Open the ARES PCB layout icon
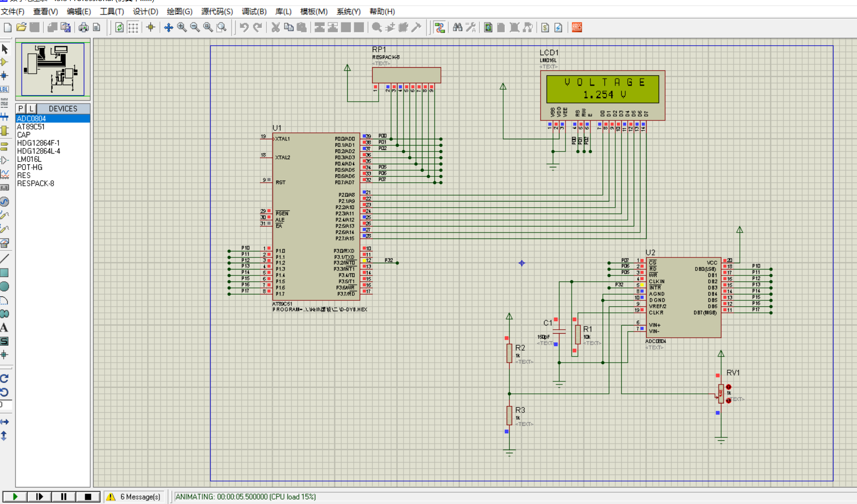The height and width of the screenshot is (504, 857). 577,27
